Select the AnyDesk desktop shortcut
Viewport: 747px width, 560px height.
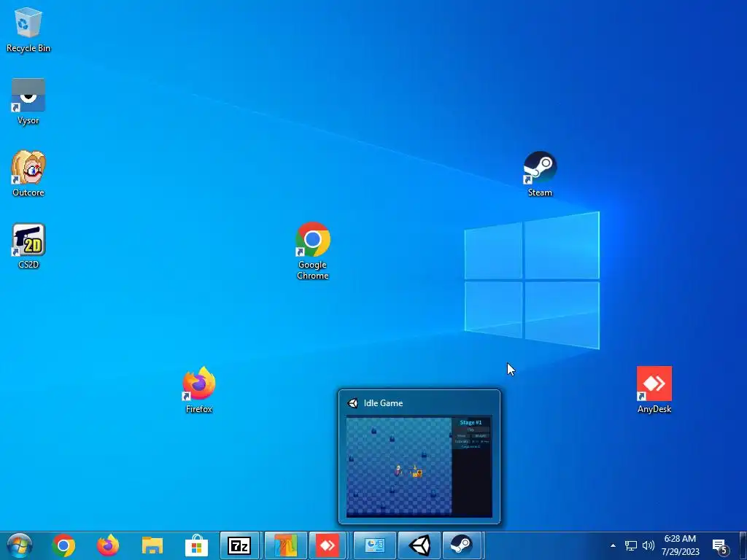click(x=654, y=390)
